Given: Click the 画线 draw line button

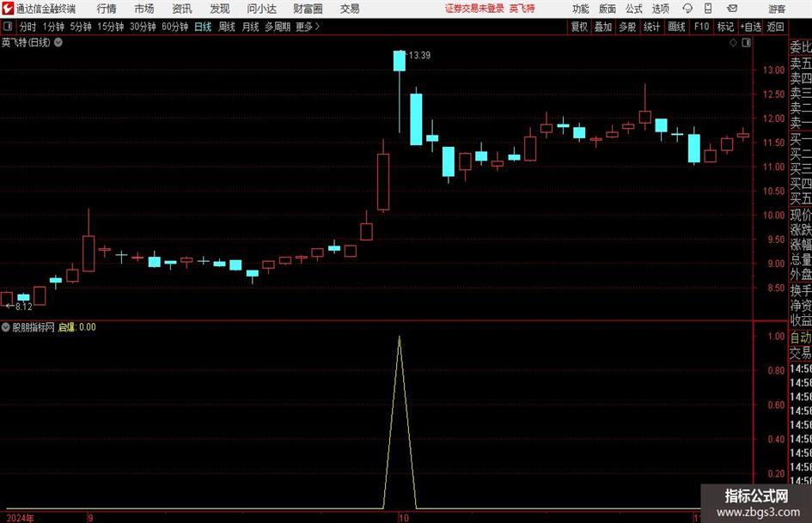Looking at the screenshot, I should [676, 27].
